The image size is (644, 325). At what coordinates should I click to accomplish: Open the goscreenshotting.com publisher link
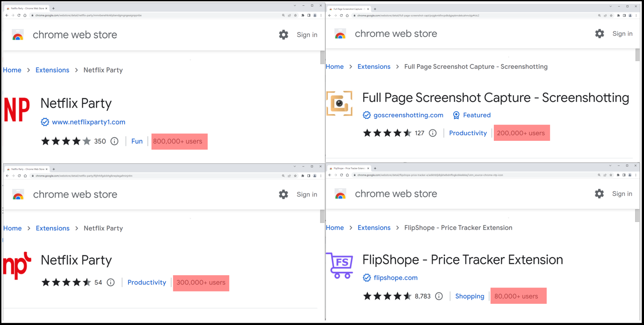click(x=408, y=115)
